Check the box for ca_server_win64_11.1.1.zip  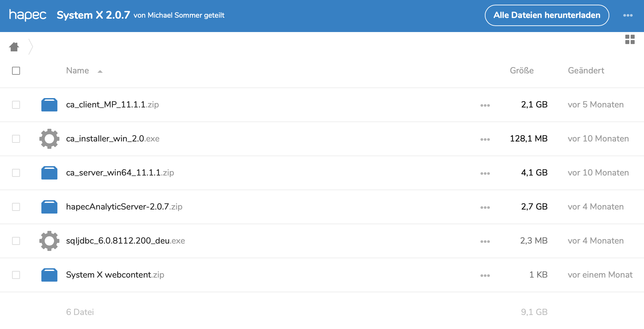pos(16,173)
